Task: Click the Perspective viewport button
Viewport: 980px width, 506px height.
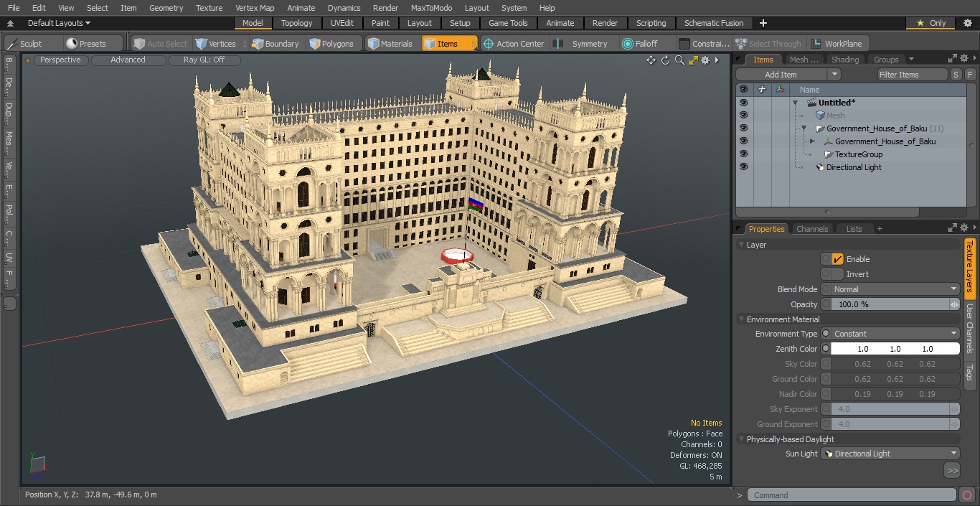Action: (60, 60)
